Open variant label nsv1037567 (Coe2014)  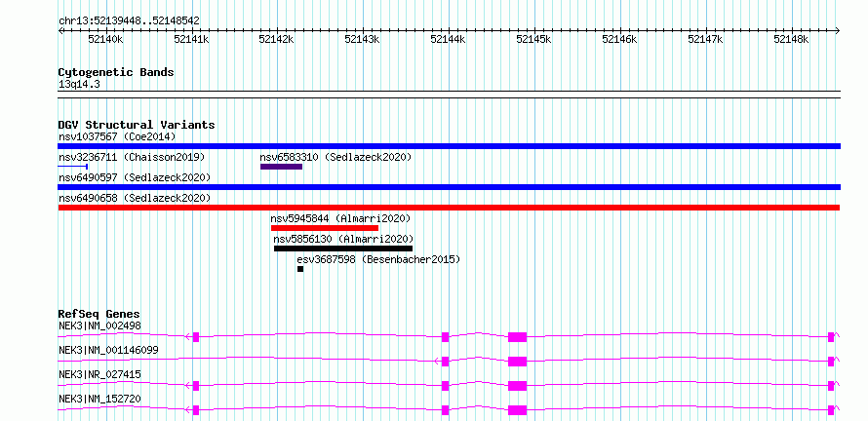pos(117,136)
